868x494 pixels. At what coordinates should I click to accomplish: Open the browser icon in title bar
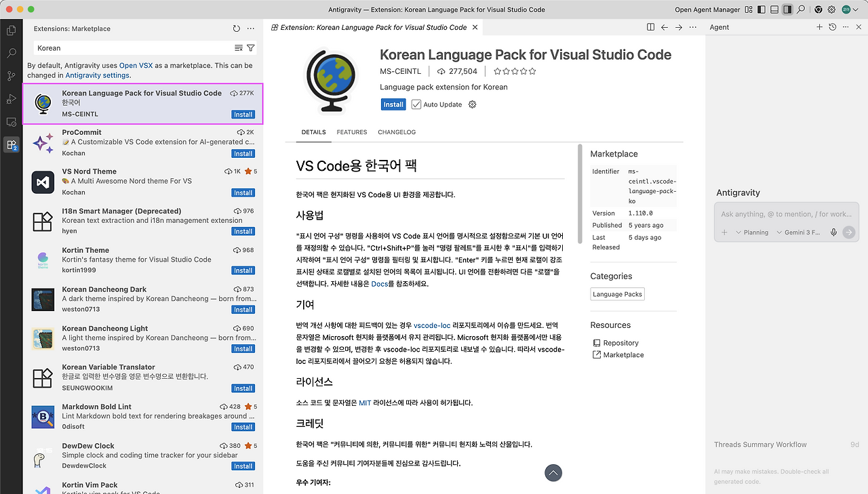click(x=818, y=9)
